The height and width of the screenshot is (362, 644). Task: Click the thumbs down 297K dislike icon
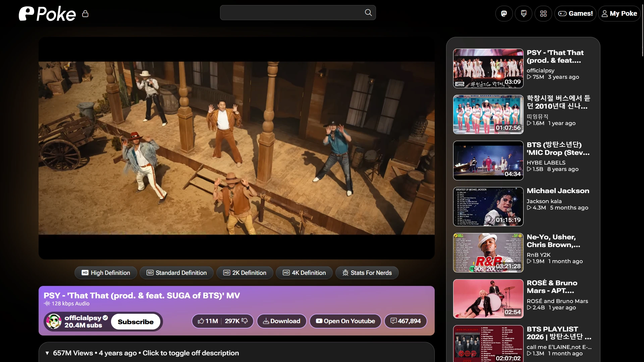(245, 321)
